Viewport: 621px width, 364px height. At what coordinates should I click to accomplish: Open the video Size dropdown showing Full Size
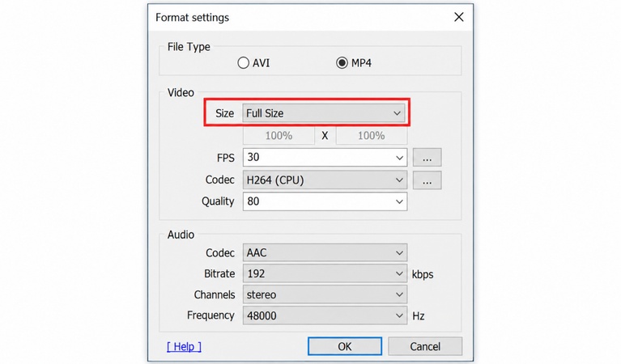click(x=325, y=113)
